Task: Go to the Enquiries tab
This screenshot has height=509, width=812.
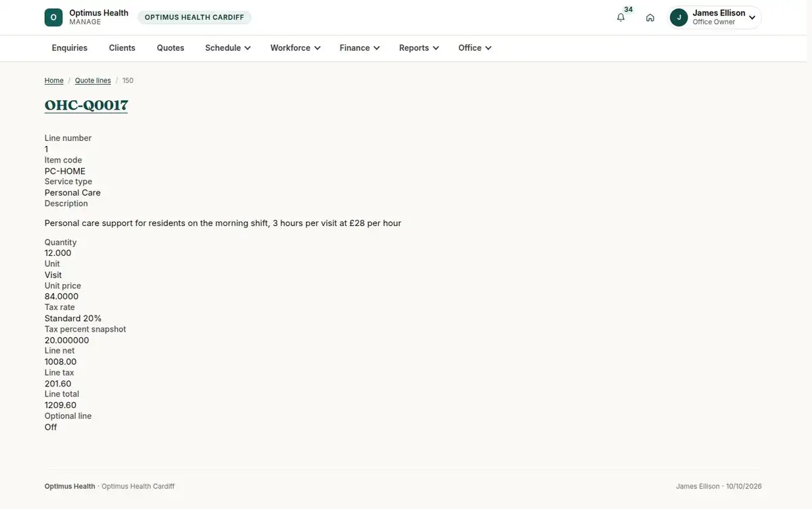Action: (70, 48)
